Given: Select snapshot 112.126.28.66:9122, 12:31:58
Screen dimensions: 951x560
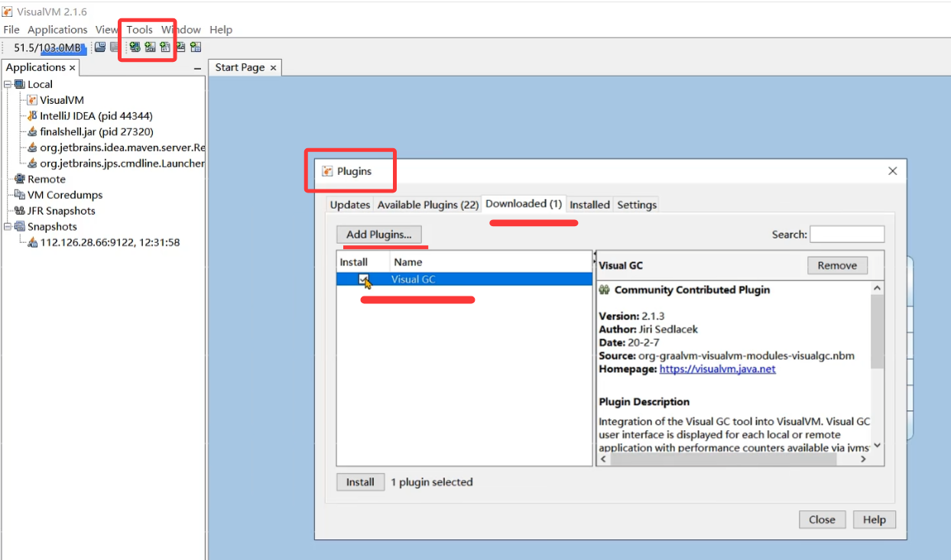Looking at the screenshot, I should [x=110, y=242].
